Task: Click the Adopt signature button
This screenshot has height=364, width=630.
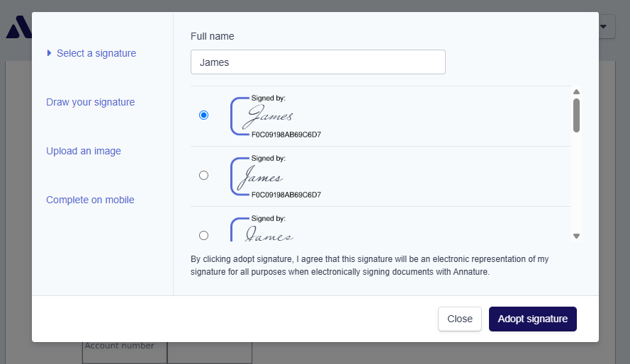Action: [532, 319]
